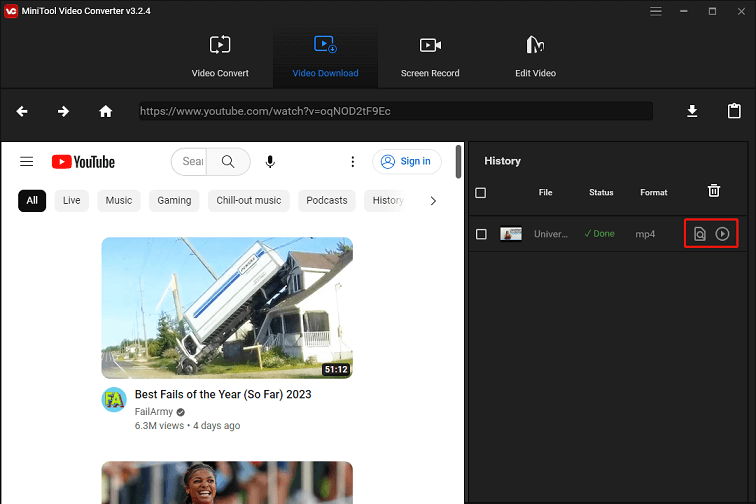The width and height of the screenshot is (756, 504).
Task: Toggle checkbox for the Univer... file
Action: pos(481,234)
